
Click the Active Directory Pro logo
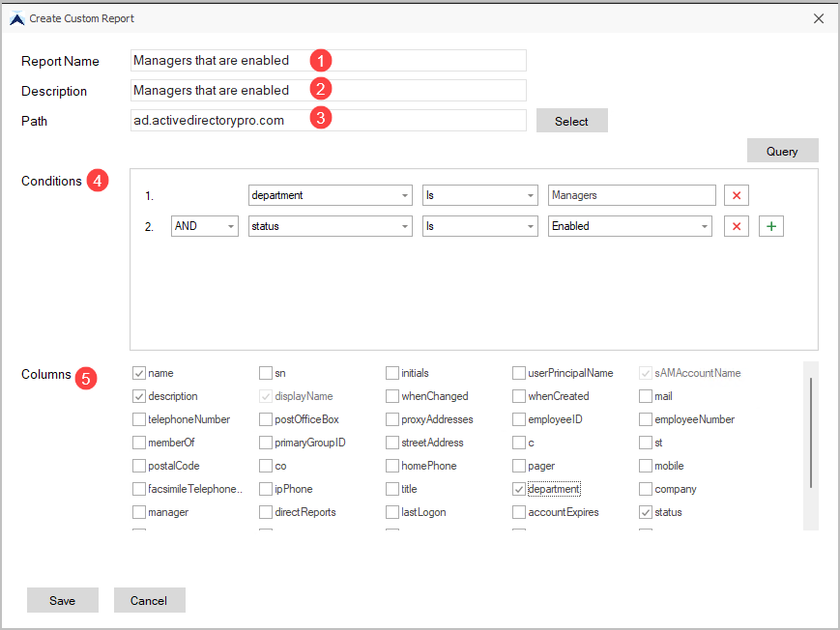pos(16,17)
